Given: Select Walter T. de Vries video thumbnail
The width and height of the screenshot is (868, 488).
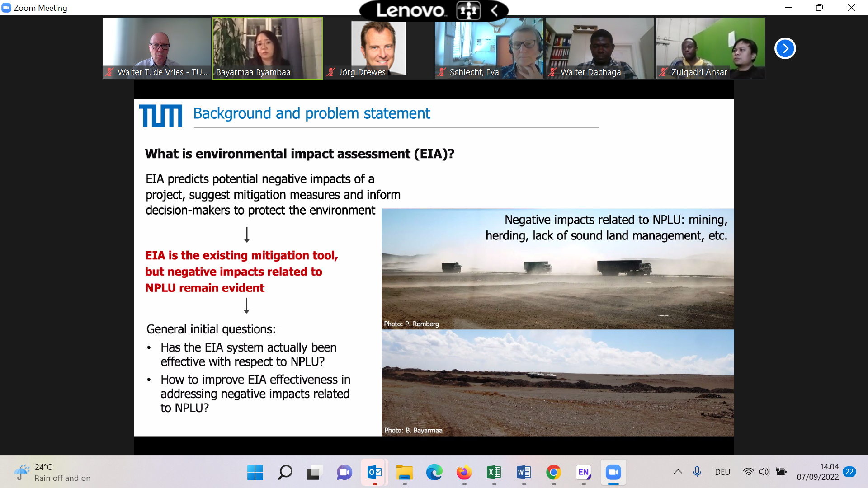Looking at the screenshot, I should [x=157, y=48].
